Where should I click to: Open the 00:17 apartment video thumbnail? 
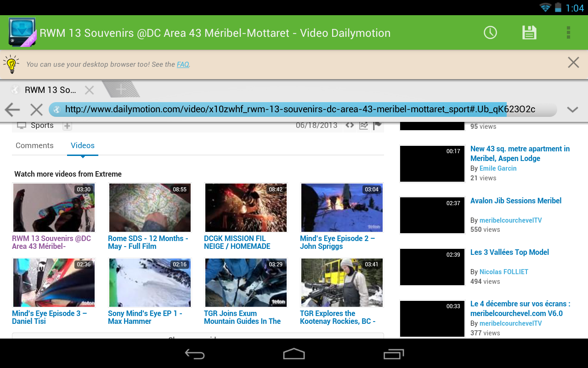(432, 164)
